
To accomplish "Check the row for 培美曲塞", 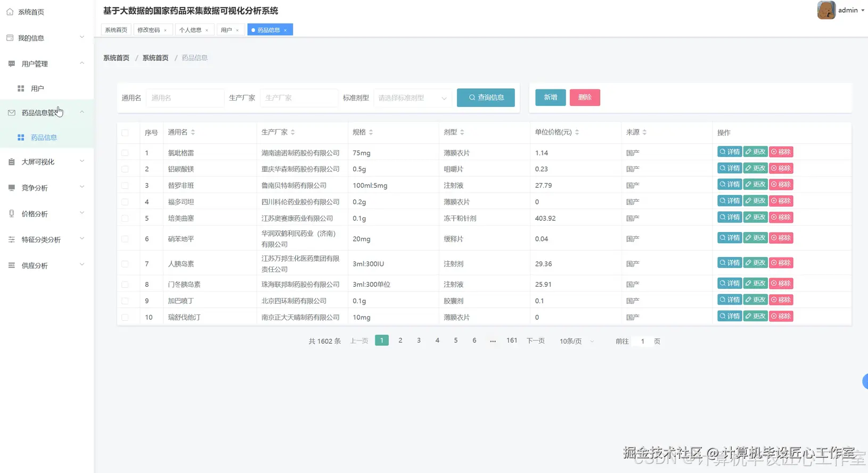I will click(x=125, y=219).
